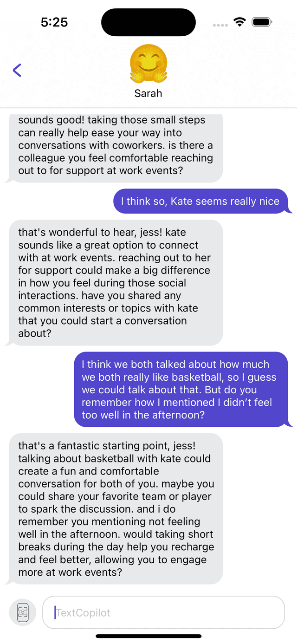Click 'colleague you feel comfortable reaching' text line

pos(116,158)
